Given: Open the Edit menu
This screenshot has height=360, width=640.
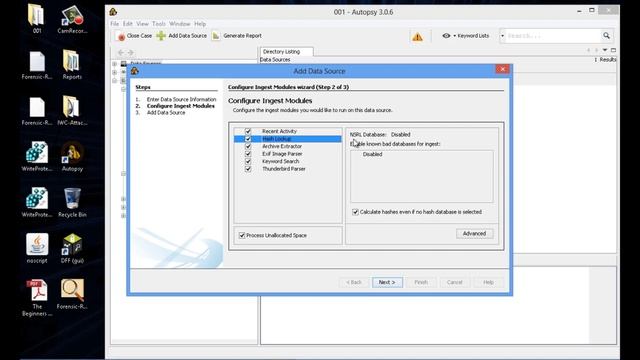Looking at the screenshot, I should 128,24.
